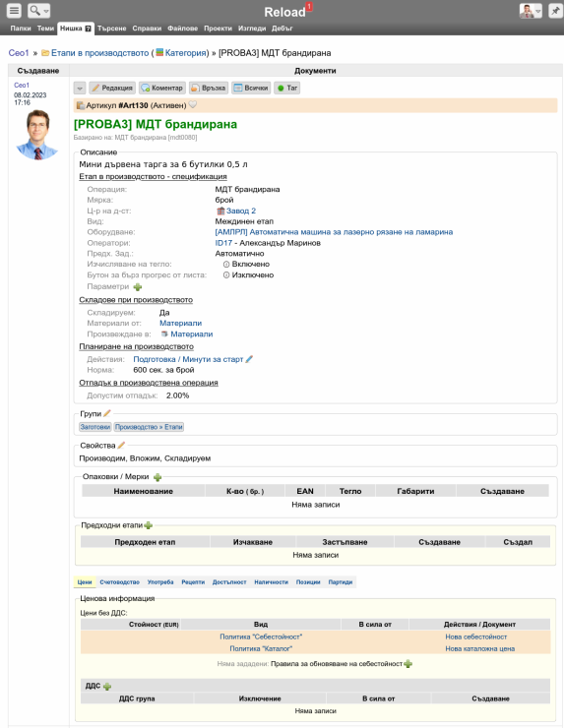The height and width of the screenshot is (728, 564).
Task: Click the info icon next to Изключено
Action: pos(226,275)
